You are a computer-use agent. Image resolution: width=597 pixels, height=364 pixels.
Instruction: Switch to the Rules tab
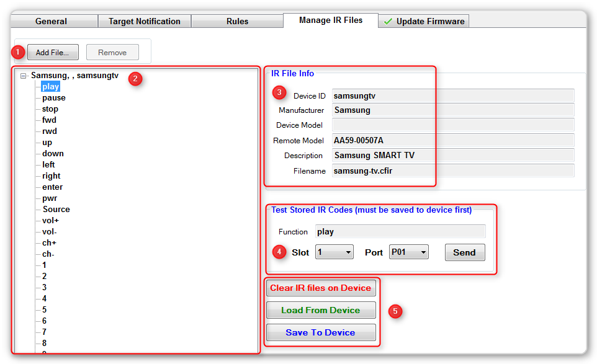click(237, 20)
